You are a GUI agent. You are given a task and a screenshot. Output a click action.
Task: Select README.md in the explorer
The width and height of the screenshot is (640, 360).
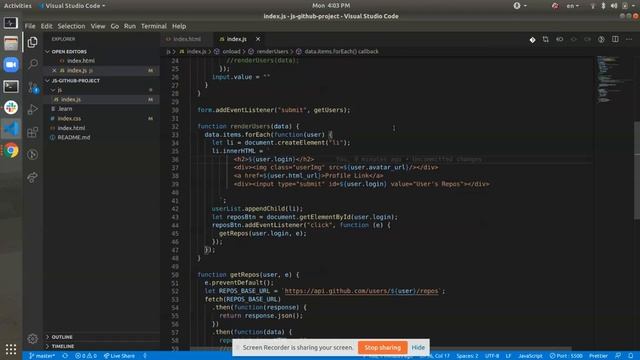coord(73,138)
